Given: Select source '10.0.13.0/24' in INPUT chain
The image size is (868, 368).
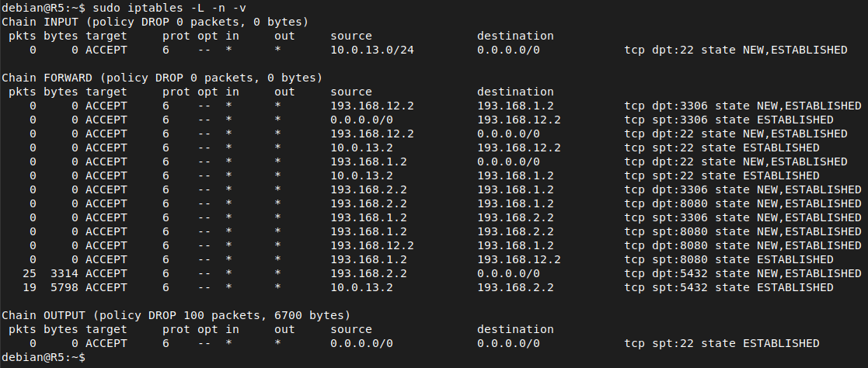Looking at the screenshot, I should pos(372,50).
